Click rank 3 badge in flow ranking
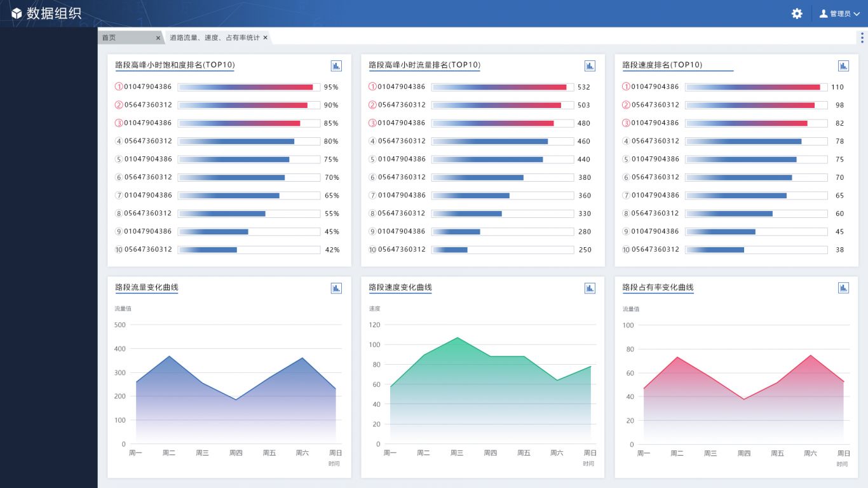 pos(372,123)
